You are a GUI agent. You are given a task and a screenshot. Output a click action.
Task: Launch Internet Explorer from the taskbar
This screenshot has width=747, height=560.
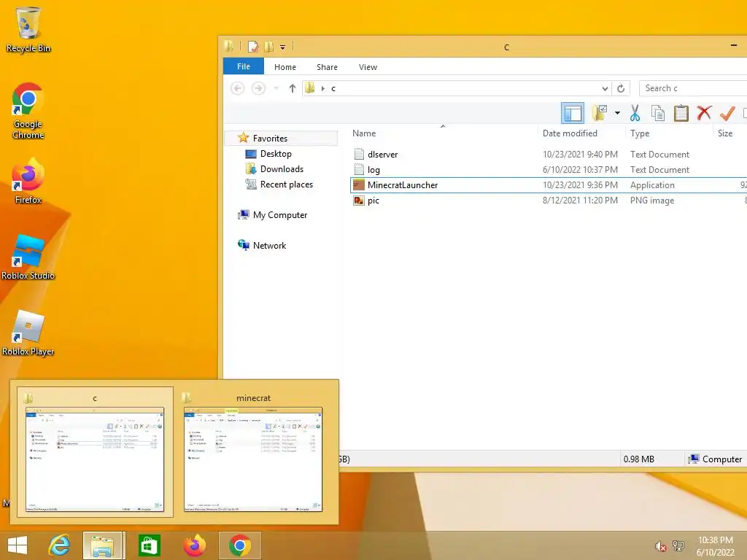(60, 545)
